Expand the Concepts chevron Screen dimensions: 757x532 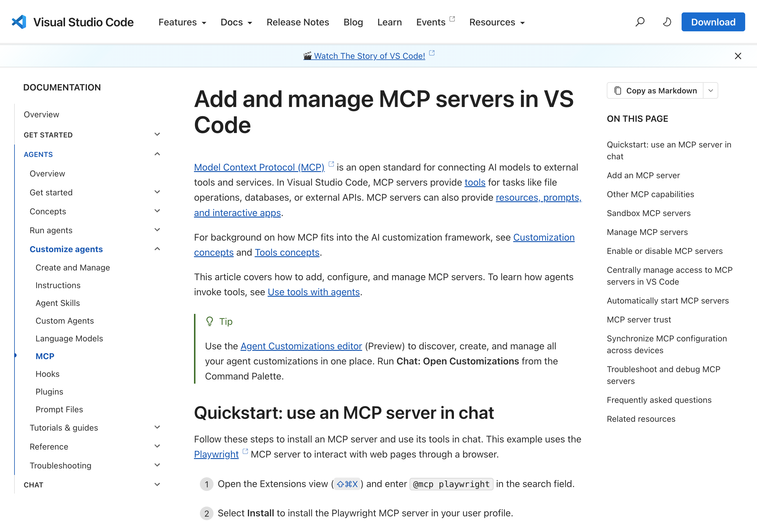pos(157,211)
